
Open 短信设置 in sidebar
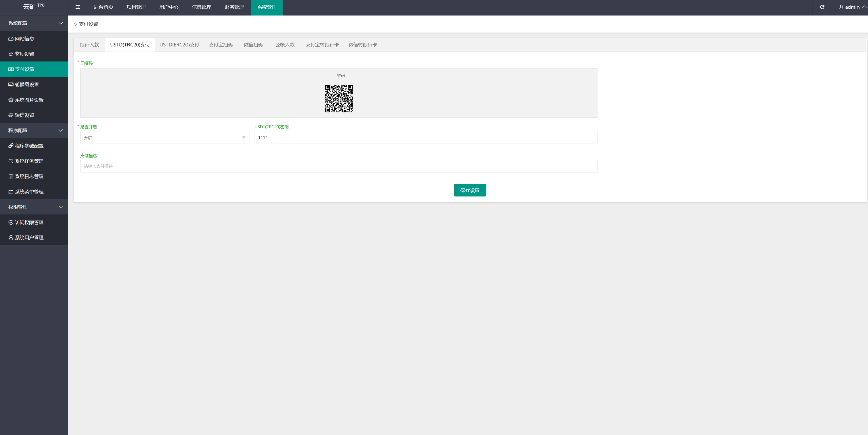pos(24,115)
